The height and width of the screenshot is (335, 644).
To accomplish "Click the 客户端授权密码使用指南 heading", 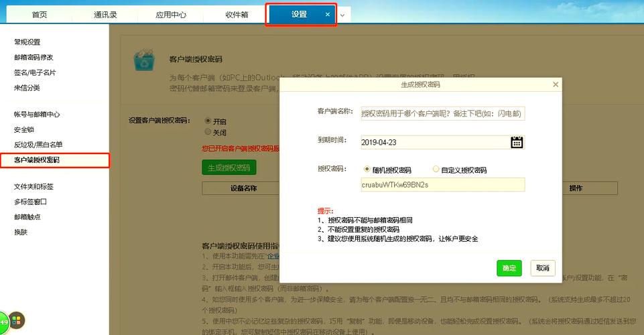I will pos(241,246).
